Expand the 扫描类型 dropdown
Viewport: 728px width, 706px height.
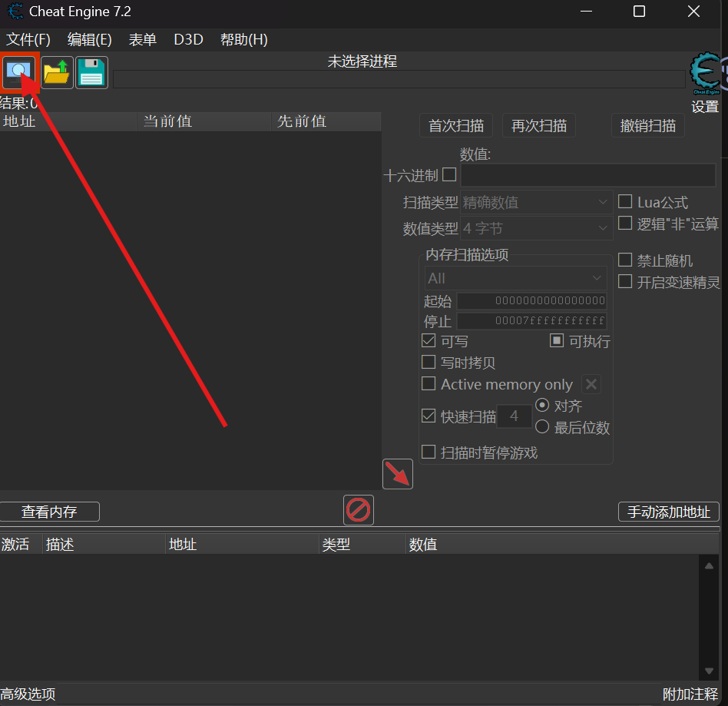click(537, 203)
